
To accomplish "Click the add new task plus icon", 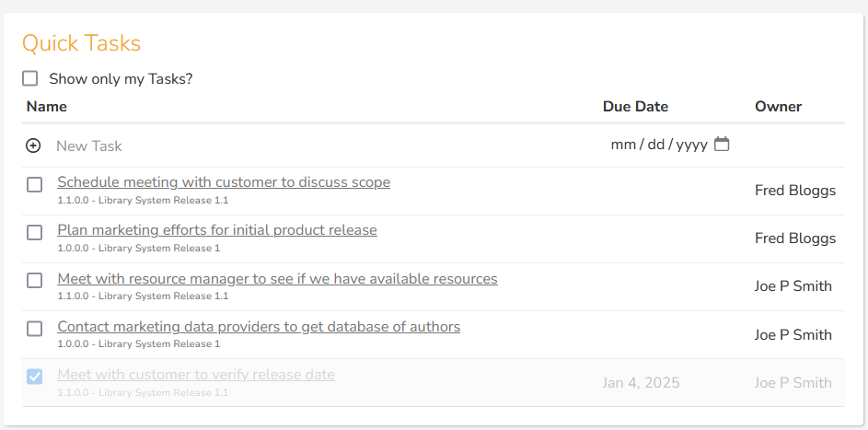I will [x=33, y=145].
